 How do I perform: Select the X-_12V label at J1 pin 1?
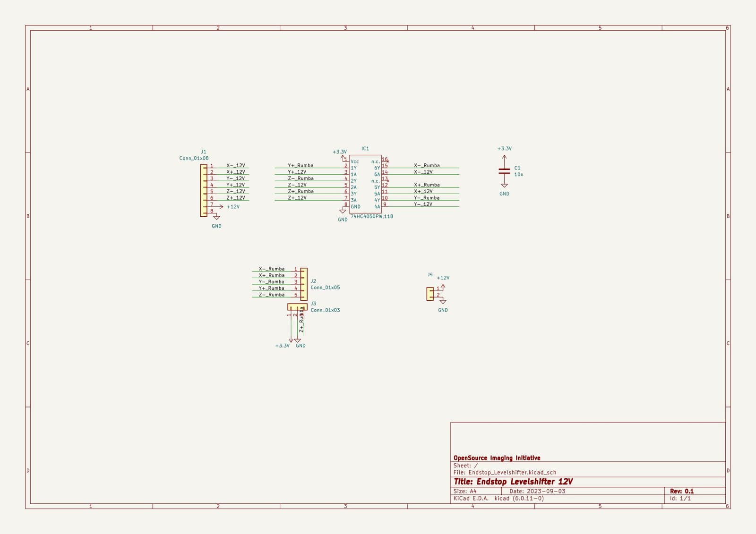click(236, 165)
